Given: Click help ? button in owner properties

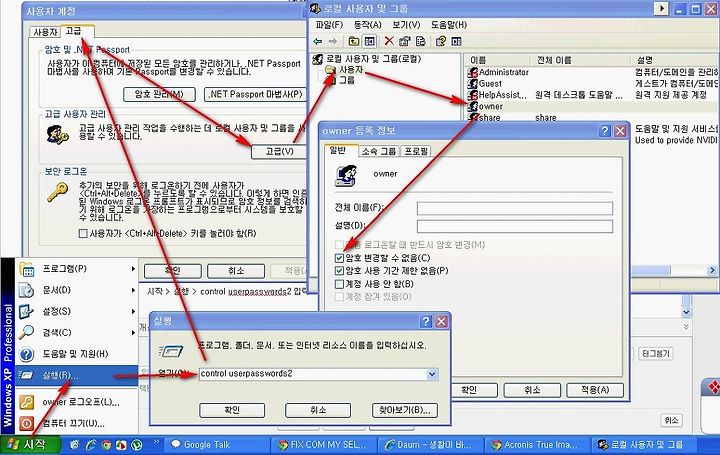Looking at the screenshot, I should 605,131.
